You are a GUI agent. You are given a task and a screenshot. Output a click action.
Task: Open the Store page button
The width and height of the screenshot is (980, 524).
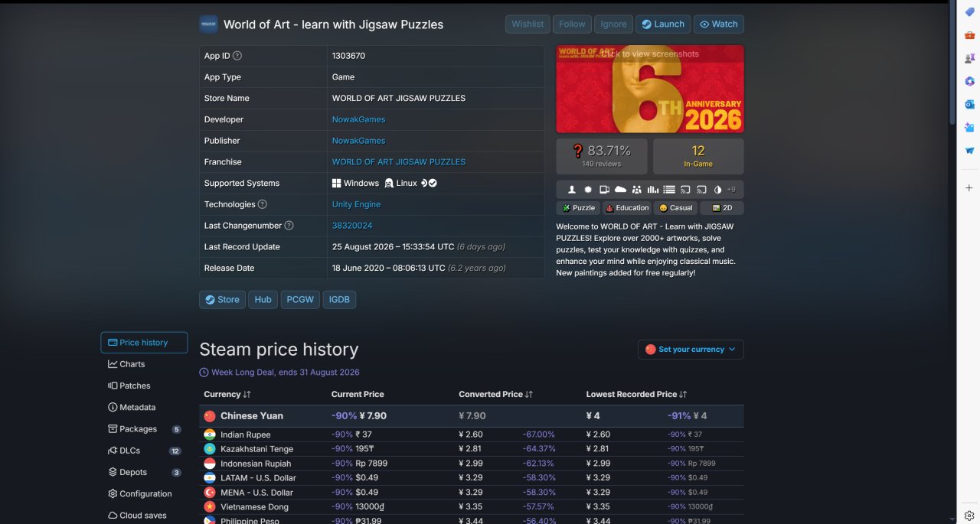(x=222, y=300)
